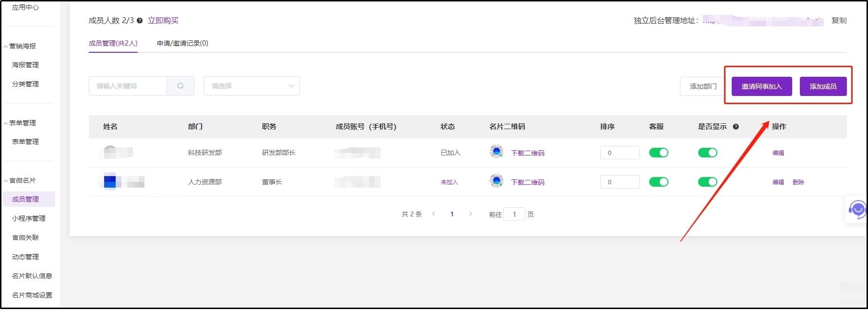This screenshot has height=310, width=868.
Task: Click the search magnifier icon
Action: click(180, 86)
